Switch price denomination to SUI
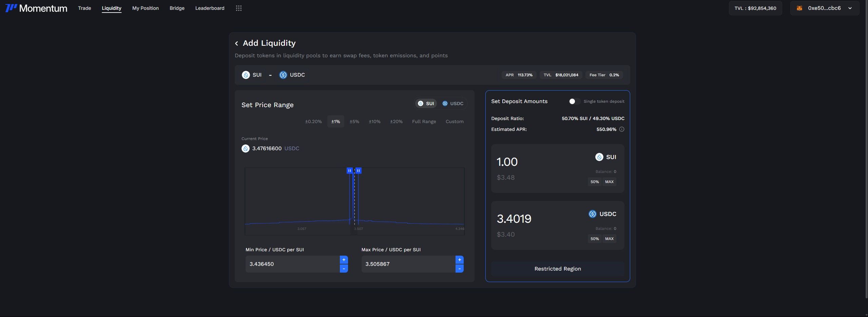This screenshot has width=868, height=317. point(426,103)
